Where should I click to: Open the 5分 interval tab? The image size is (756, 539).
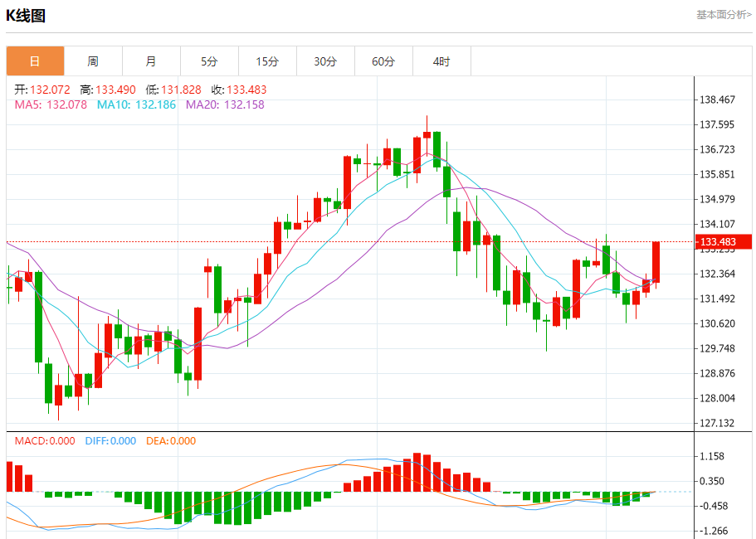coord(209,61)
